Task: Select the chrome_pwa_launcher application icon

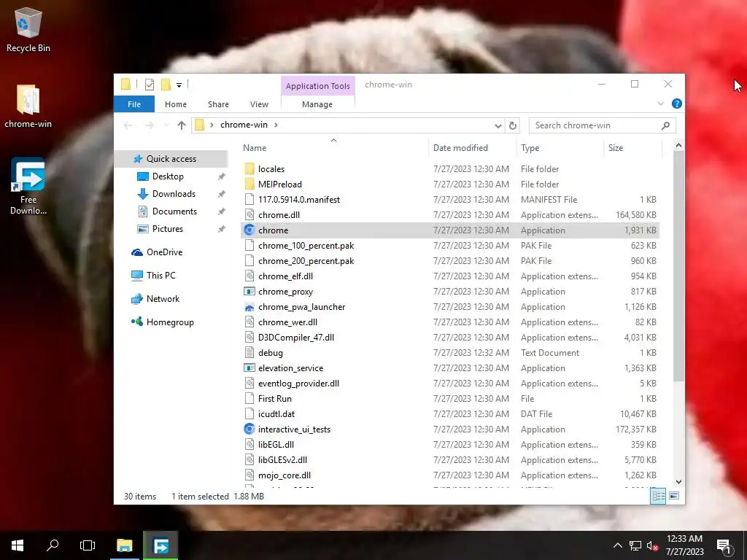Action: (x=249, y=307)
